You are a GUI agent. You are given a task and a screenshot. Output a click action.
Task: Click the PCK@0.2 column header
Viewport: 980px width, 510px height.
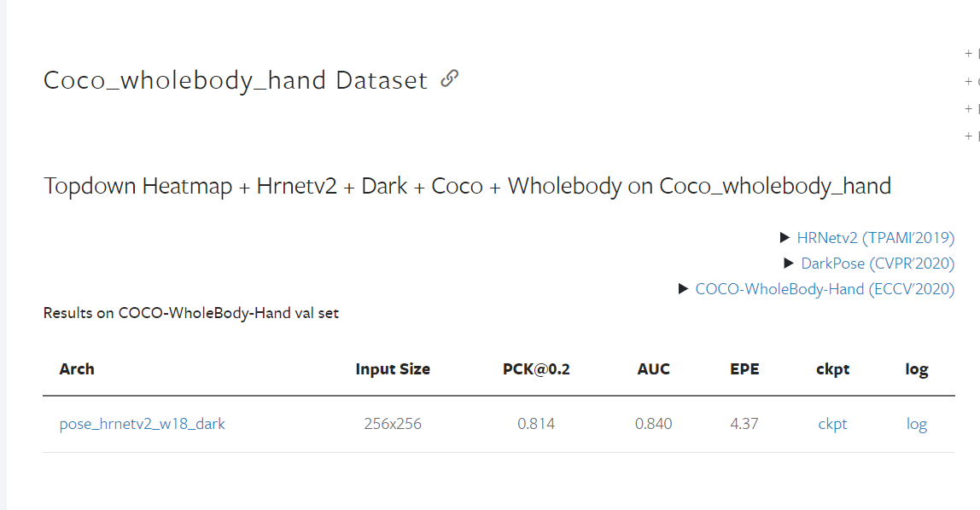tap(537, 369)
